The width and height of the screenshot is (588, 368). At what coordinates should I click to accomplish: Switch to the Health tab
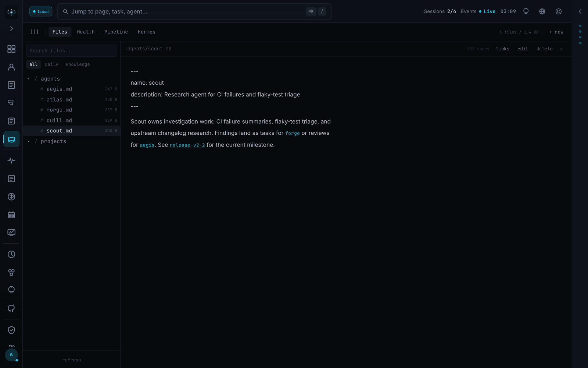[86, 32]
